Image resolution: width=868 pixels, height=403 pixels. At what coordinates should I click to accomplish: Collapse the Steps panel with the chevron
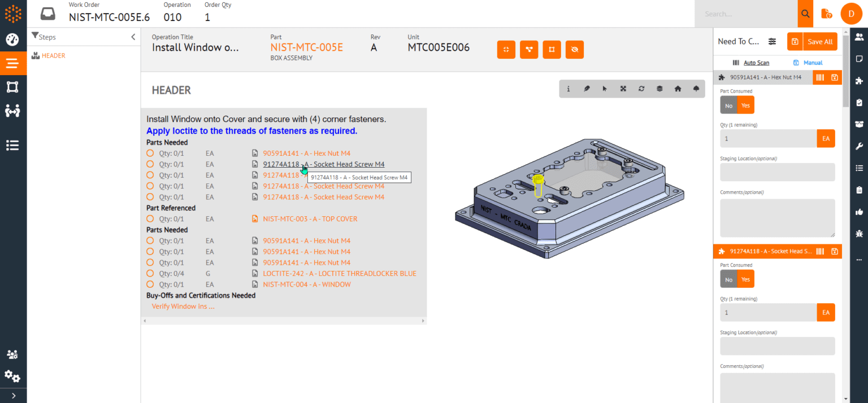[x=132, y=37]
